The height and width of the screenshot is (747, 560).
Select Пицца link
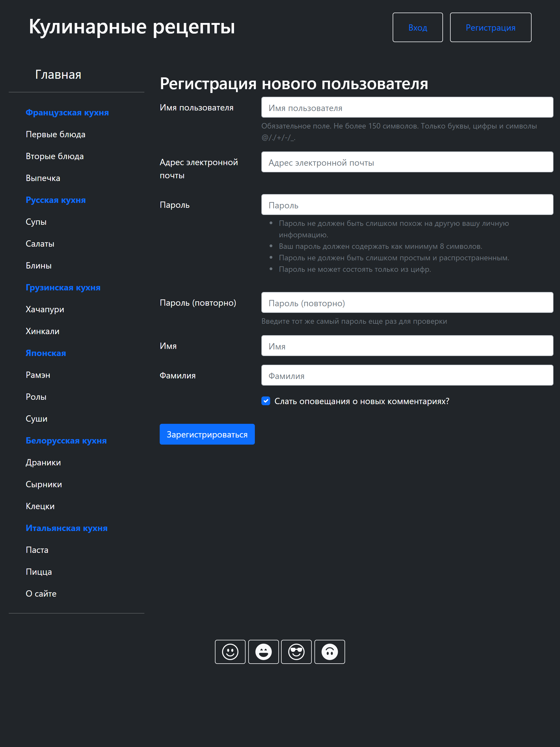[39, 572]
